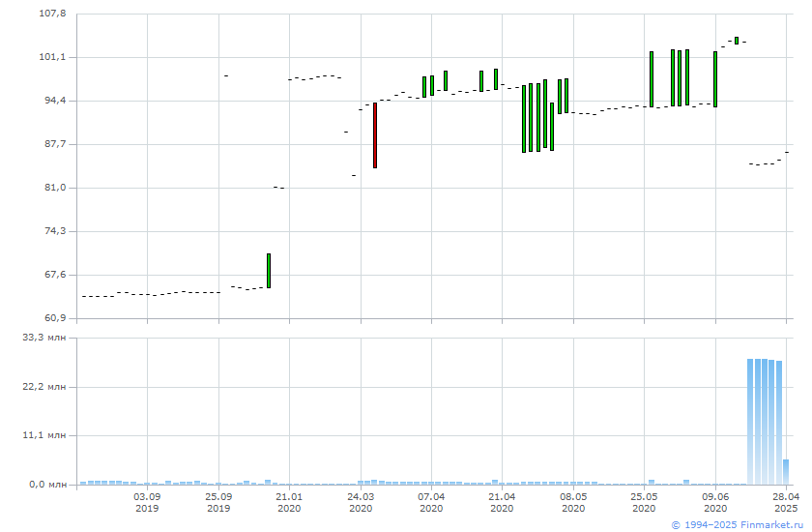Click the 94,4 price axis label
Screen dimensions: 812x532
coord(53,101)
